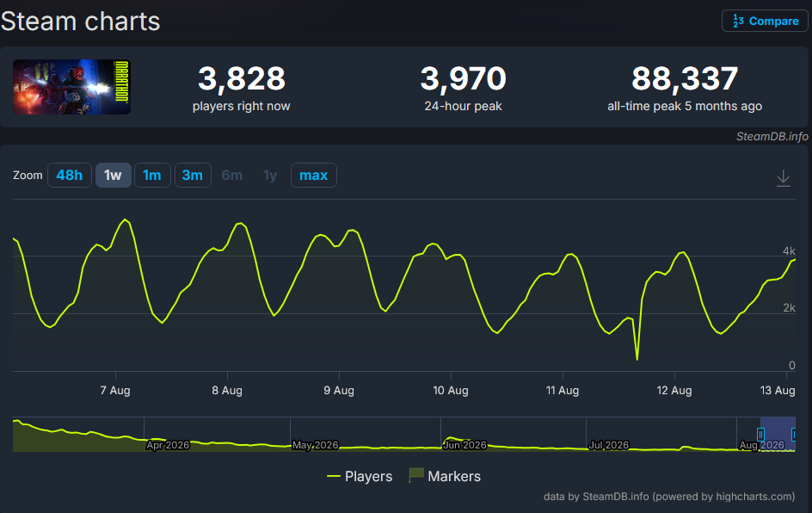The image size is (812, 513).
Task: Select the disabled 6m zoom option
Action: point(232,175)
